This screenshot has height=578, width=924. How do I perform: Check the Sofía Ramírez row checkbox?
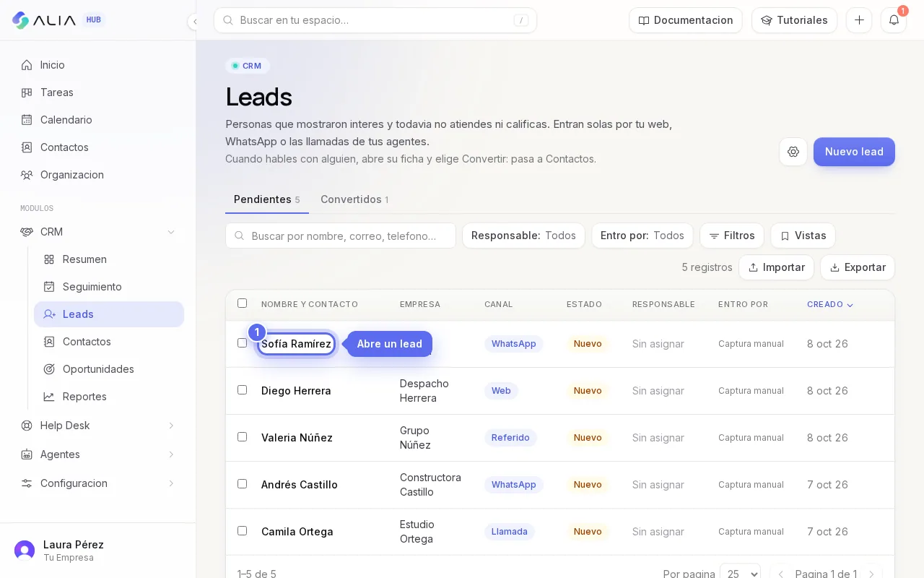click(243, 343)
